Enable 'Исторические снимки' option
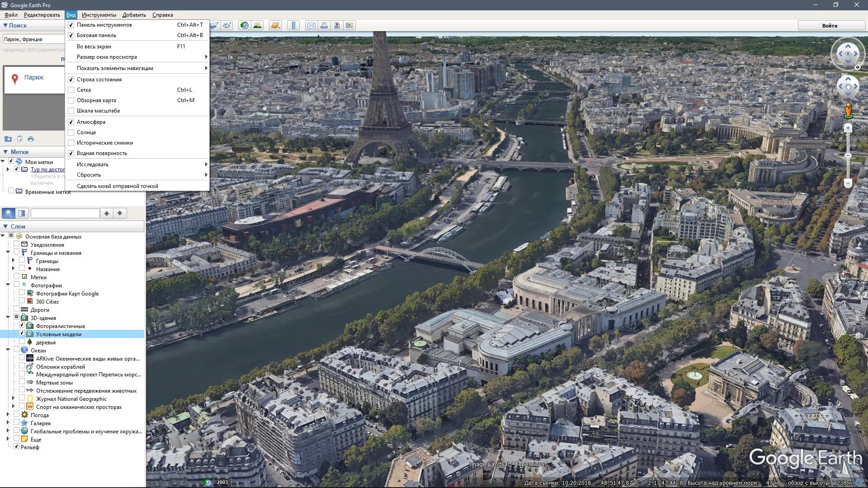 click(x=71, y=143)
